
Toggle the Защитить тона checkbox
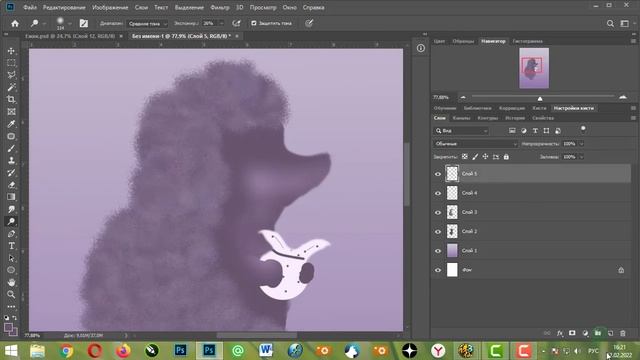click(254, 23)
